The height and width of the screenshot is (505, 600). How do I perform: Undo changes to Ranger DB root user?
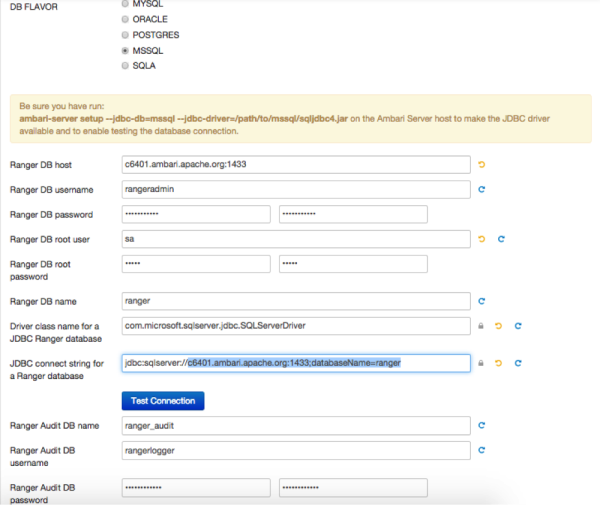pos(481,239)
